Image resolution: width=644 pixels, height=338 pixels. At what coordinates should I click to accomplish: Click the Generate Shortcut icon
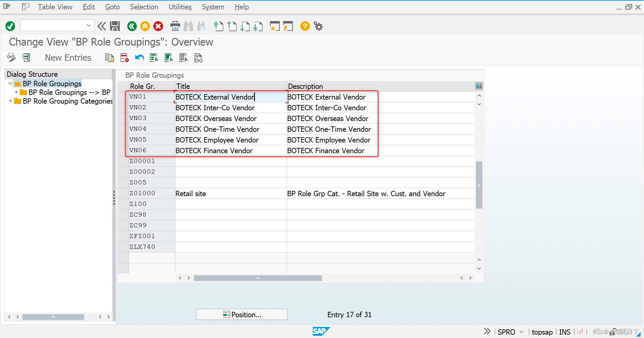pyautogui.click(x=288, y=26)
